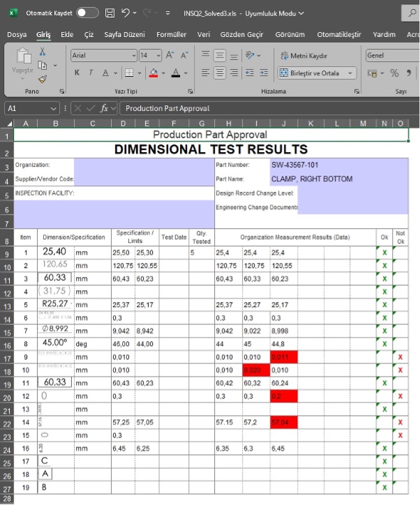Viewport: 420px width, 505px height.
Task: Switch to the Gözden Geçir tab
Action: click(241, 34)
